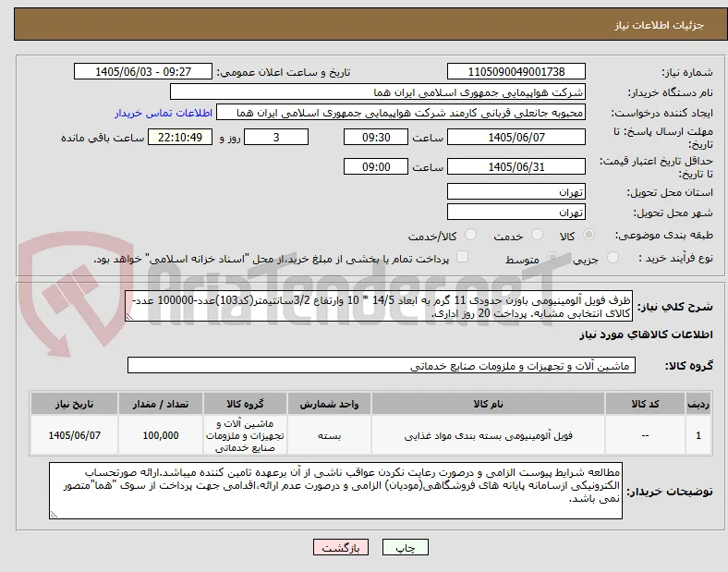Open the اطلاعات تماس خریدار link
728x572 pixels.
pos(164,113)
